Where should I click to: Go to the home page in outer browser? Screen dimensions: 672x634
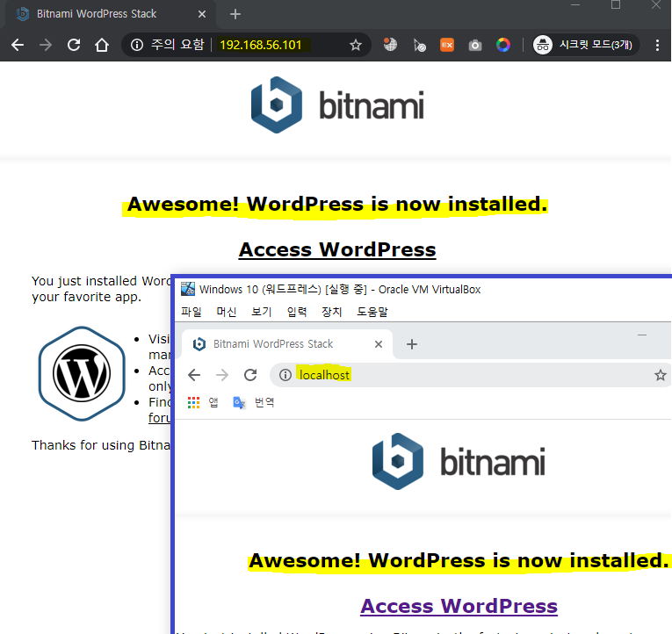click(102, 45)
